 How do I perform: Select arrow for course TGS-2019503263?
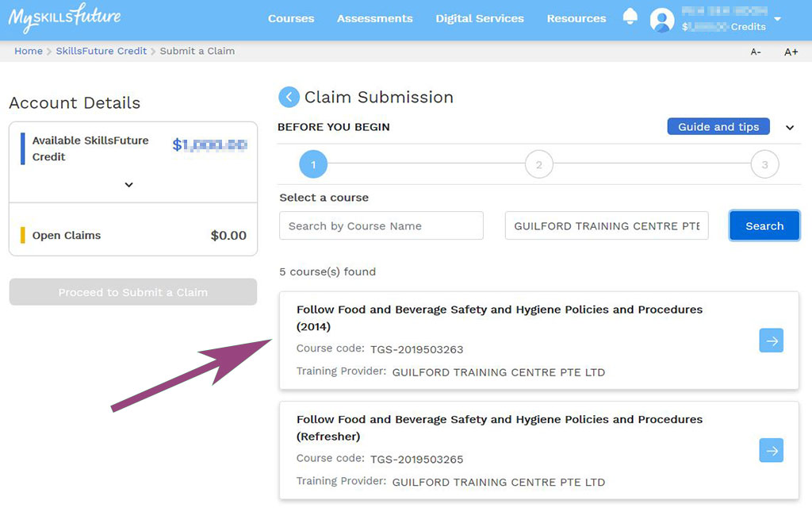(771, 341)
